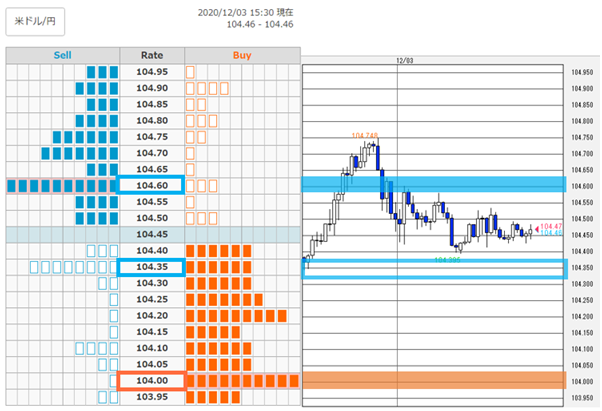Screen dimensions: 602x411
Task: Click the 104.40 rate cell
Action: (152, 251)
